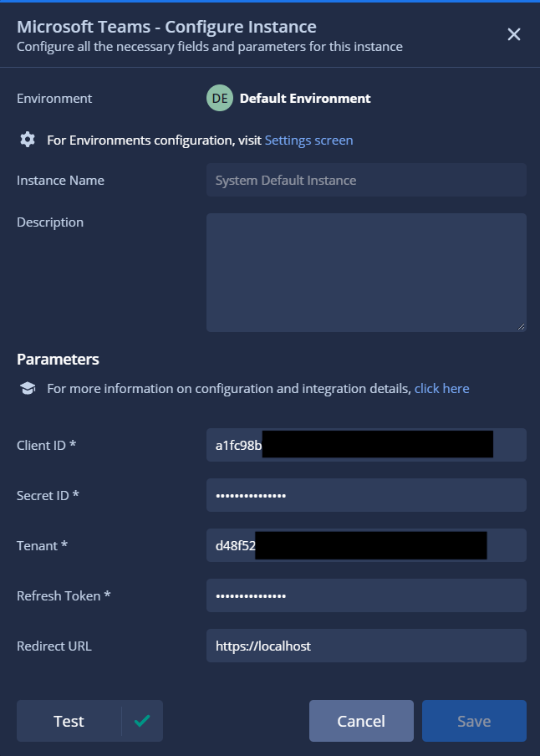
Task: Click the documentation icon beside integration details note
Action: click(x=28, y=387)
